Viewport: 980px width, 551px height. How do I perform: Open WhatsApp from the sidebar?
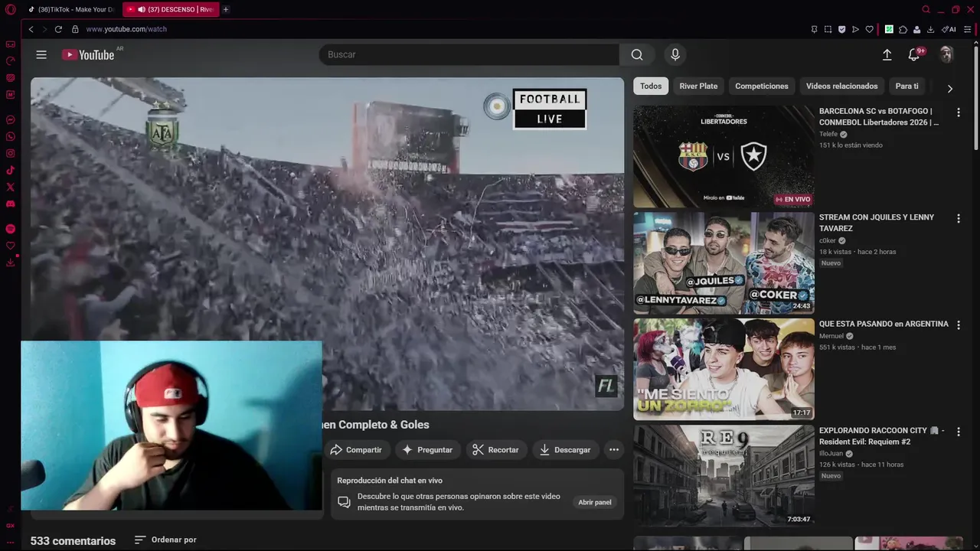pyautogui.click(x=10, y=137)
